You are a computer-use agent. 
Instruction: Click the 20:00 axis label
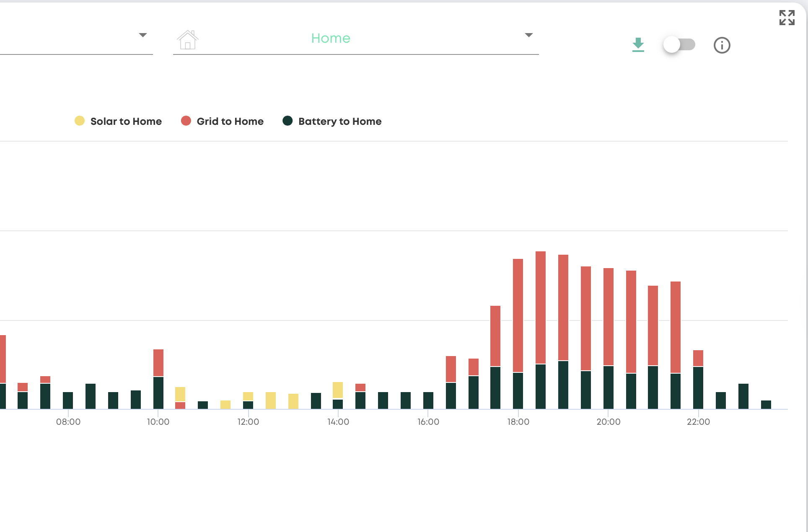609,422
